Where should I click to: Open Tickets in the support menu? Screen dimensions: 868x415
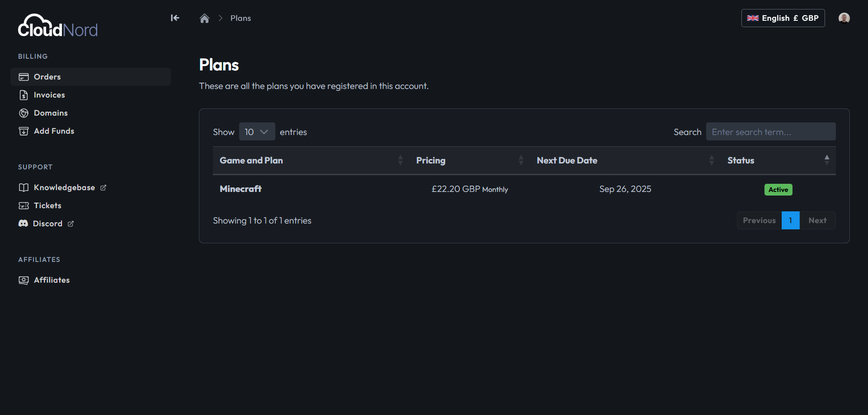47,205
